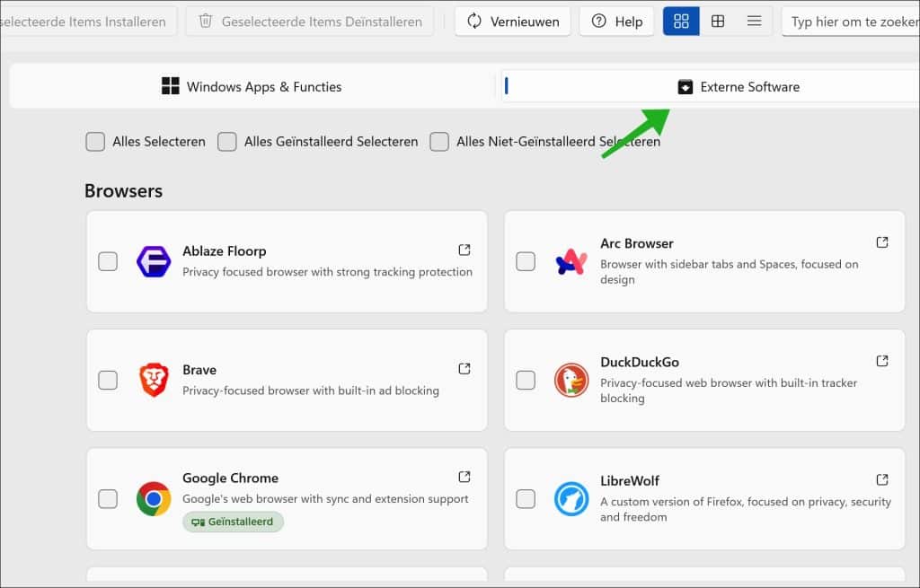
Task: Click the search field Typ hier om te zoeken
Action: [x=851, y=22]
